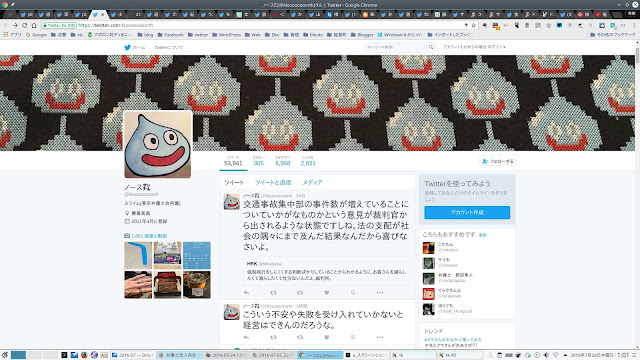640x360 pixels.
Task: Open the Doc bookmark folder
Action: [272, 35]
